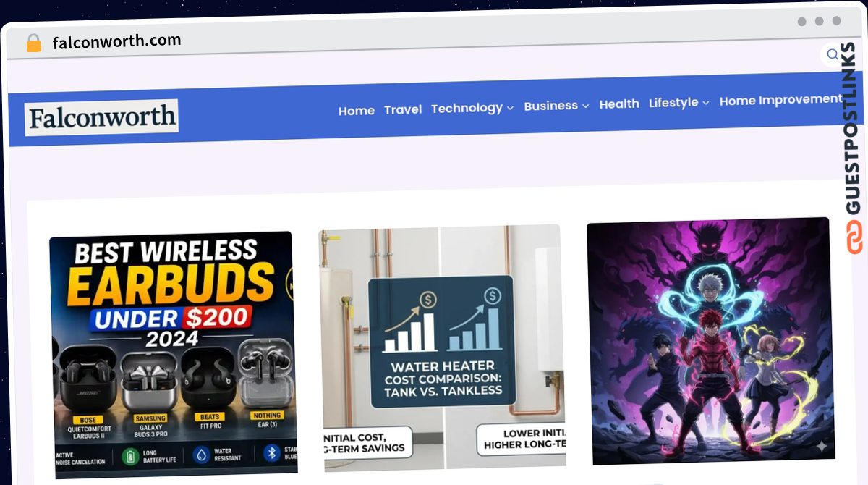This screenshot has height=485, width=868.
Task: Click the search magnifier icon
Action: 832,54
